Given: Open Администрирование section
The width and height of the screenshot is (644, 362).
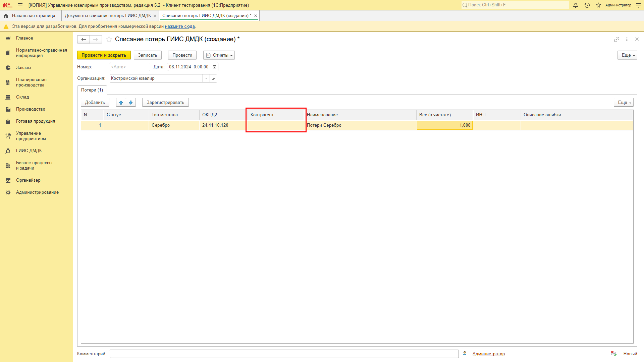Looking at the screenshot, I should 36,192.
